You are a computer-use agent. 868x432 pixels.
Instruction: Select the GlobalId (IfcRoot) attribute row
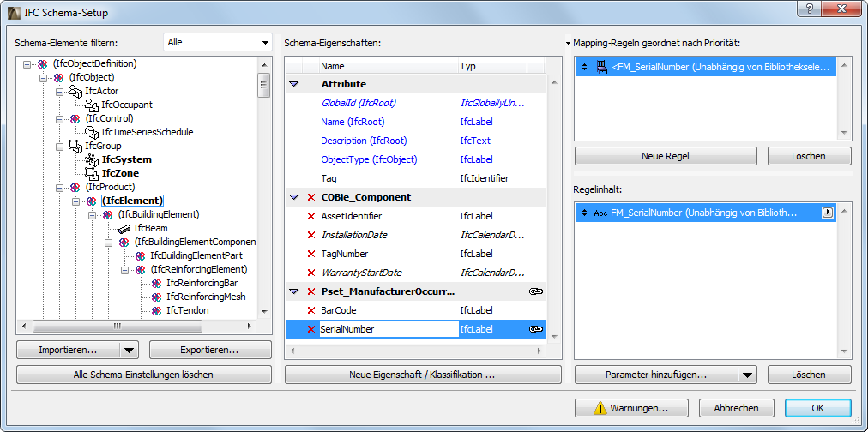(416, 103)
